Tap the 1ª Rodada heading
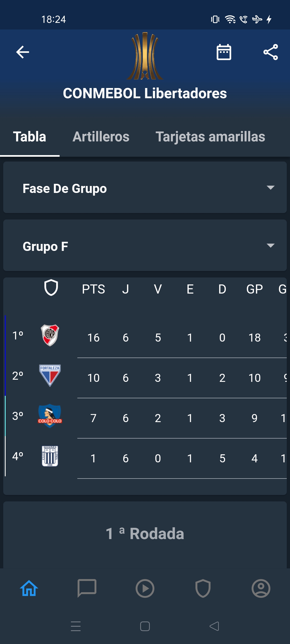 point(145,533)
